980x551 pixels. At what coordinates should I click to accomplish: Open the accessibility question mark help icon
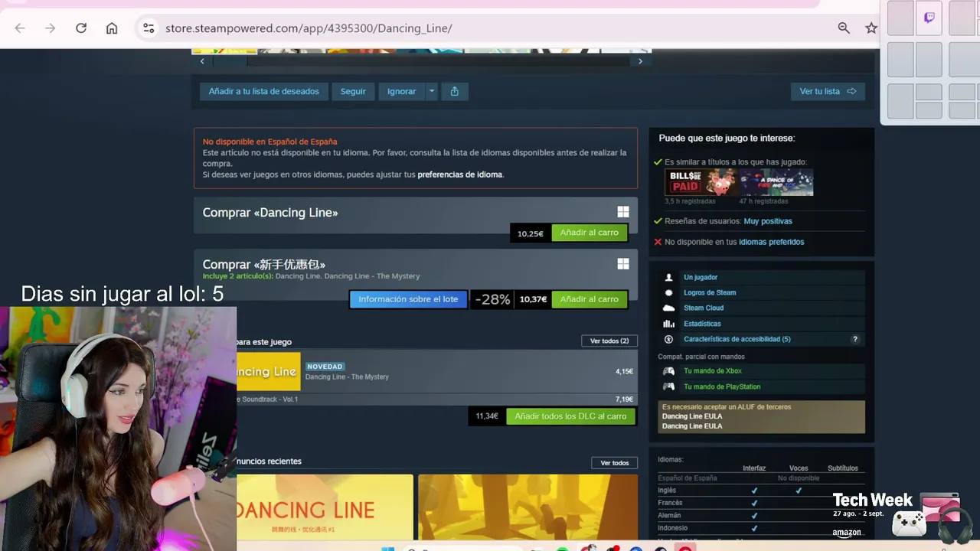[x=855, y=339]
